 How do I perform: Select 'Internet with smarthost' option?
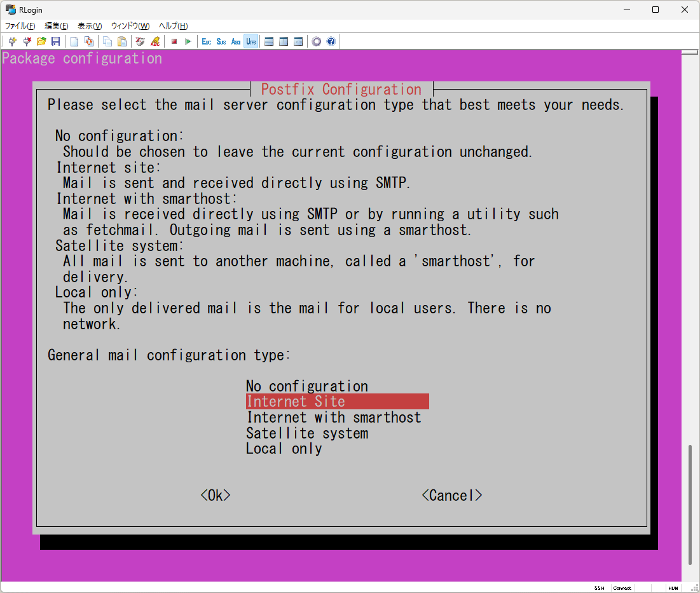coord(334,418)
